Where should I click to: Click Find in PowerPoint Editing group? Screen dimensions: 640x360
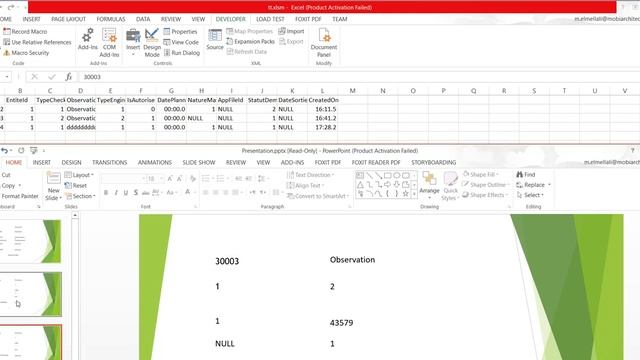tap(526, 174)
